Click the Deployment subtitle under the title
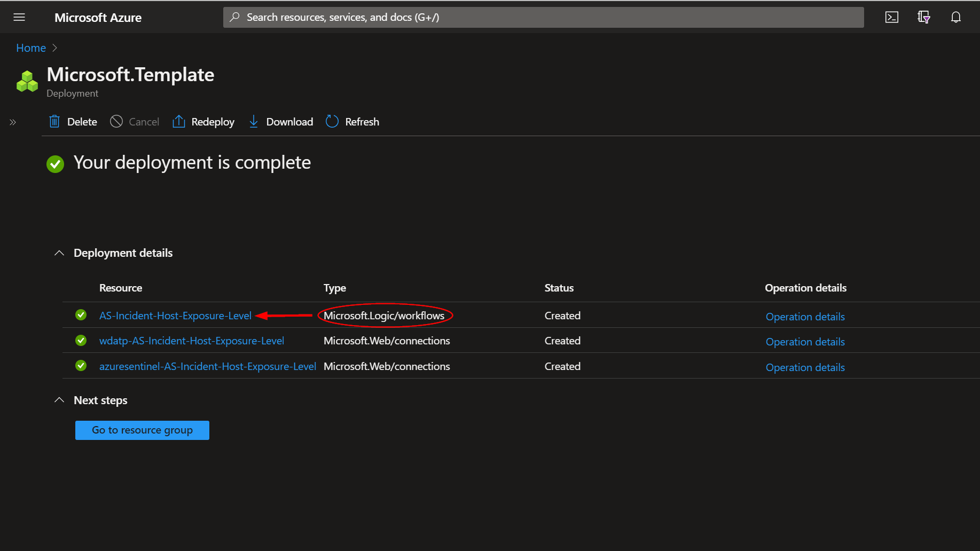980x551 pixels. click(x=72, y=93)
